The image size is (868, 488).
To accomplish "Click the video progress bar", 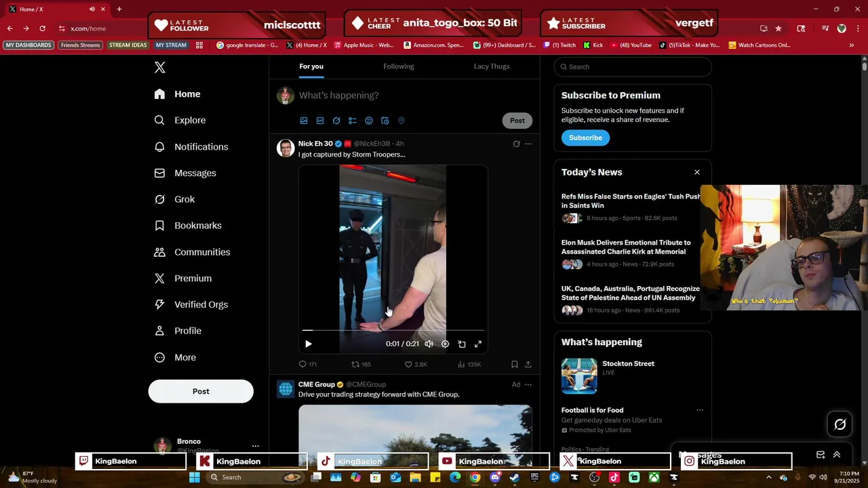I will tap(393, 330).
